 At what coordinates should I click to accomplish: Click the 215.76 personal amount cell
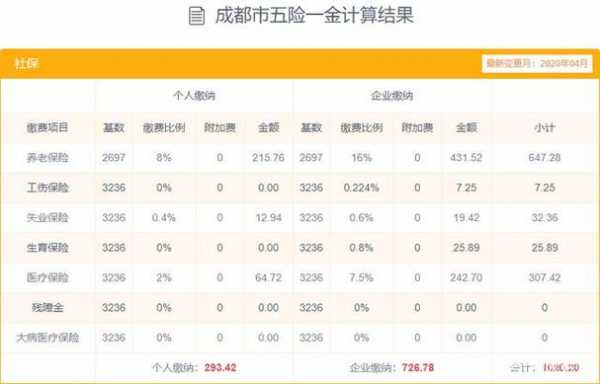point(268,158)
